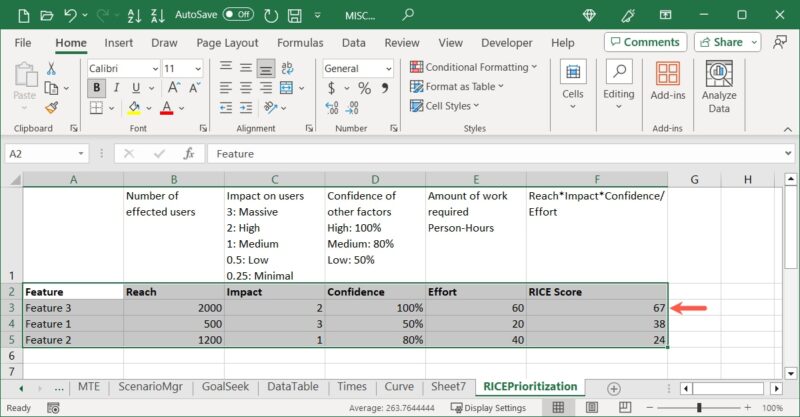Open the File menu
This screenshot has width=800, height=417.
click(22, 43)
